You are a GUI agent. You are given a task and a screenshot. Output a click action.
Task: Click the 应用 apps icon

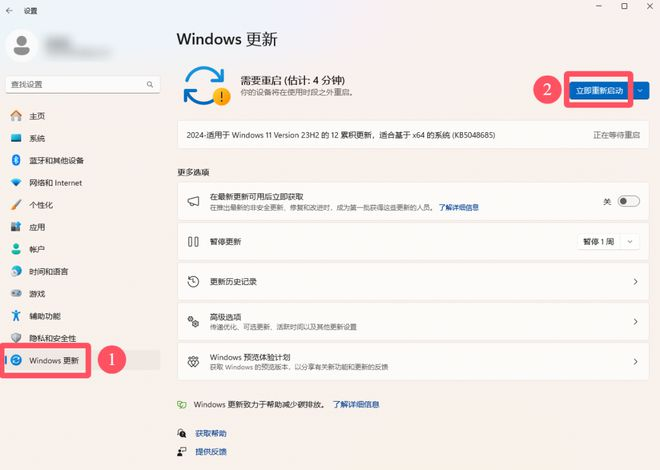pyautogui.click(x=16, y=227)
